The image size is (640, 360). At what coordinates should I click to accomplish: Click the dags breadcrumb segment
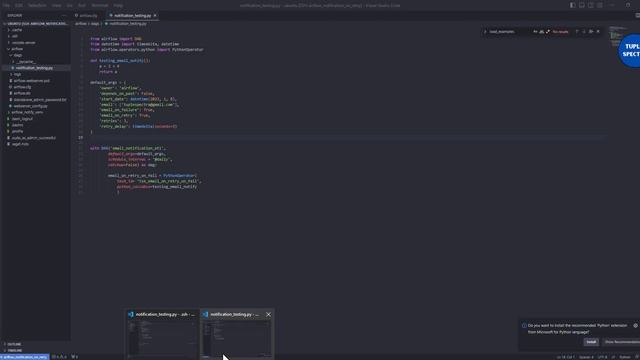[x=95, y=24]
